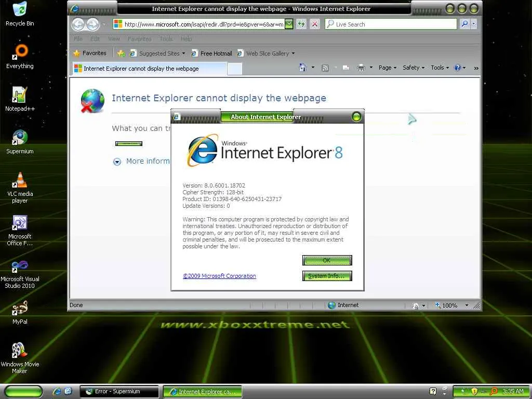532x399 pixels.
Task: Launch Windows Movie Maker shortcut
Action: pyautogui.click(x=20, y=358)
